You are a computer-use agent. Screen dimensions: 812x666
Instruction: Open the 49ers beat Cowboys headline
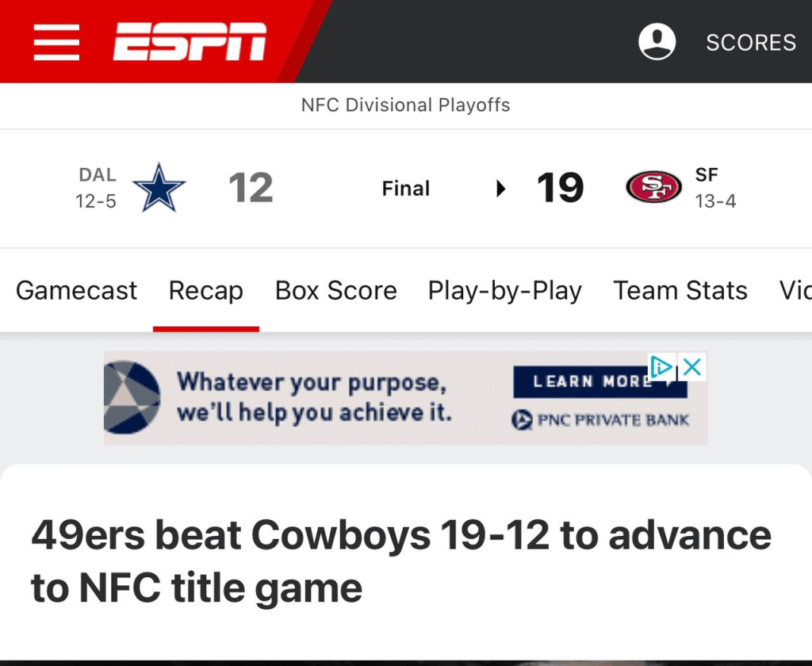pos(400,561)
